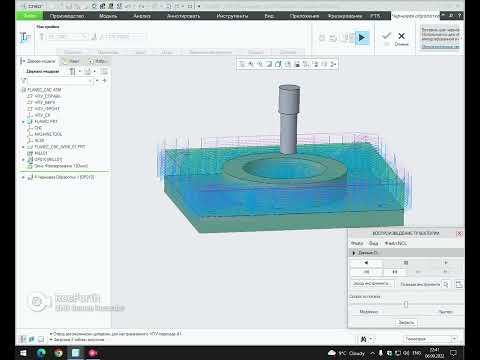Open the Windows Start menu
The image size is (480, 360).
pos(23,353)
